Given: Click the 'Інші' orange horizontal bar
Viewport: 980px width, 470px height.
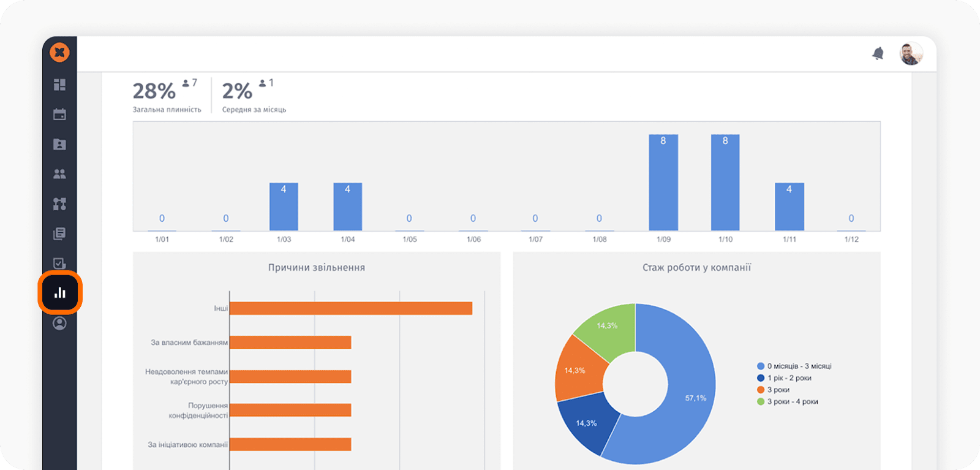Looking at the screenshot, I should point(350,308).
